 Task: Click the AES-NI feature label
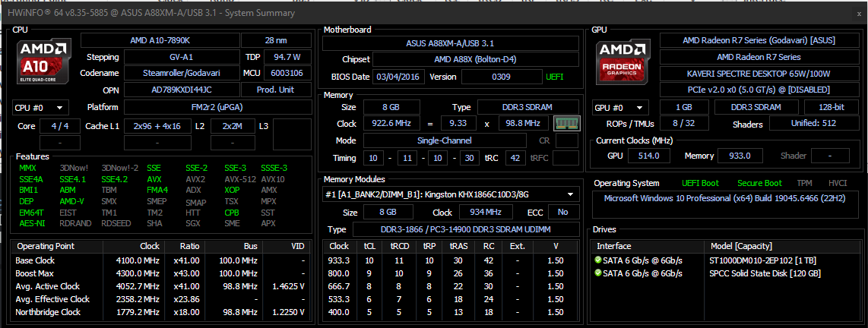[30, 223]
